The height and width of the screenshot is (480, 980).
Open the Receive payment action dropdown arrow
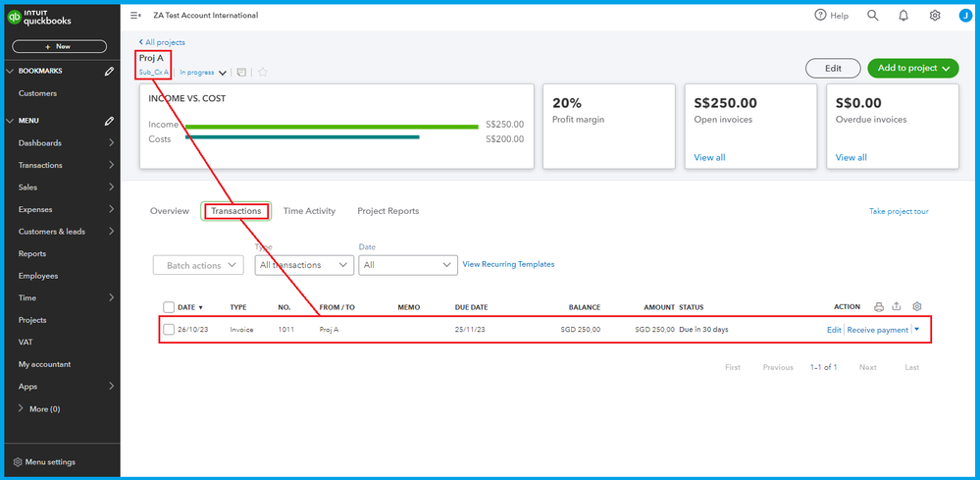click(917, 329)
